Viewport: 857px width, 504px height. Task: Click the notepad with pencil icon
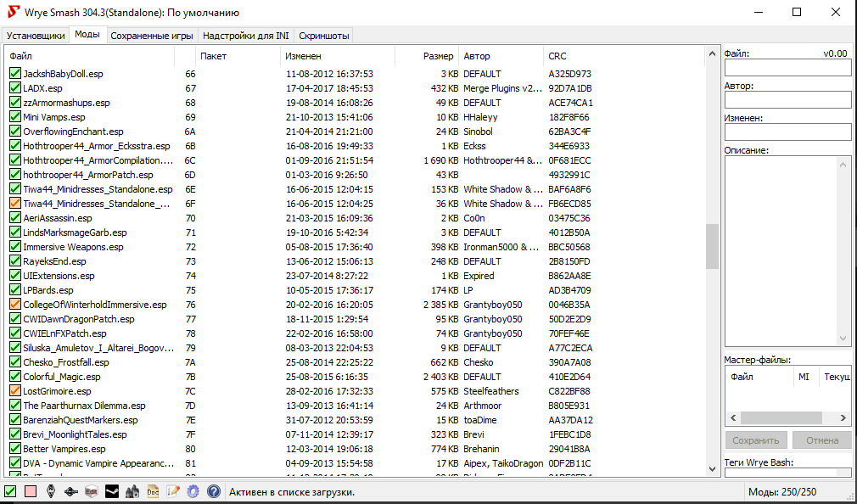tap(173, 491)
